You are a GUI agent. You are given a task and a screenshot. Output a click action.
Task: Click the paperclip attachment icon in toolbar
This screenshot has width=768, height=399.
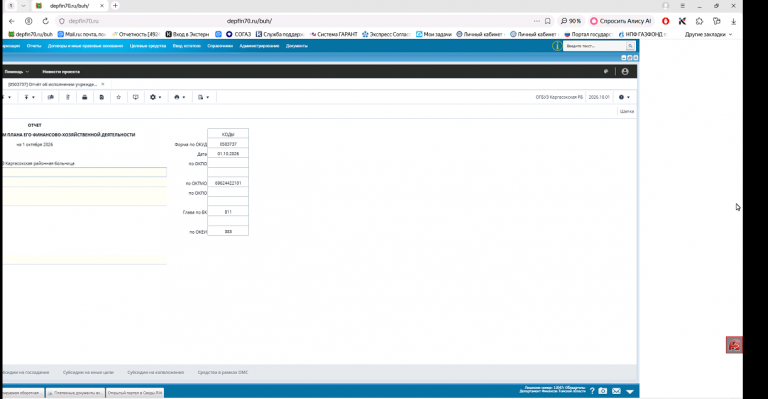point(68,97)
